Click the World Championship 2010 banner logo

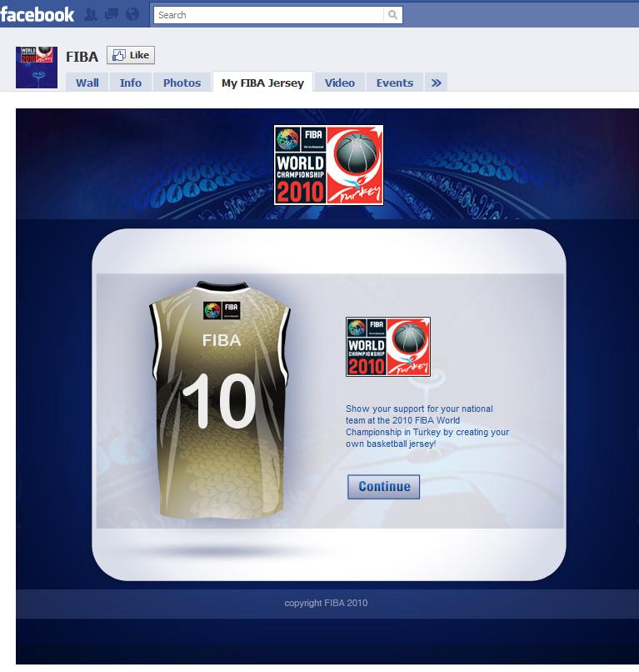tap(328, 165)
